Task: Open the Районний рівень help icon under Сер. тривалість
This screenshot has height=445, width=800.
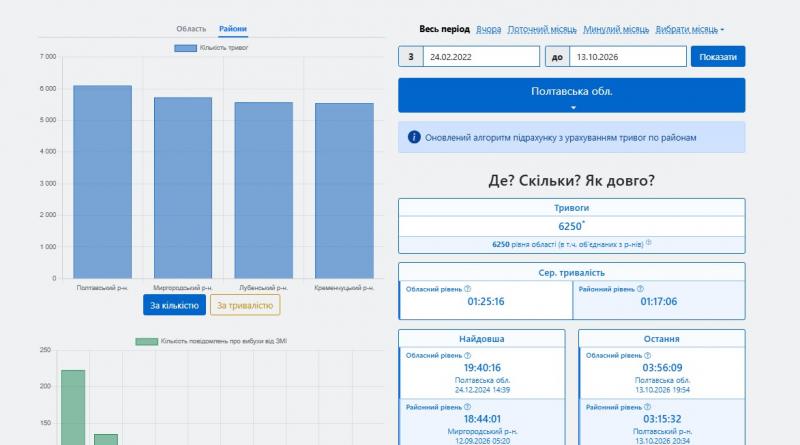Action: click(640, 289)
